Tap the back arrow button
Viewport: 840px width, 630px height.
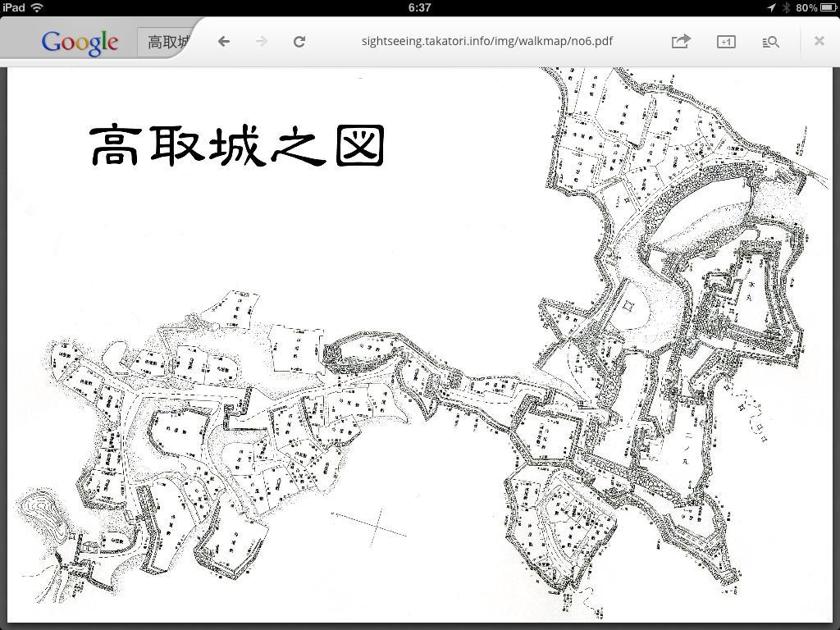(223, 41)
